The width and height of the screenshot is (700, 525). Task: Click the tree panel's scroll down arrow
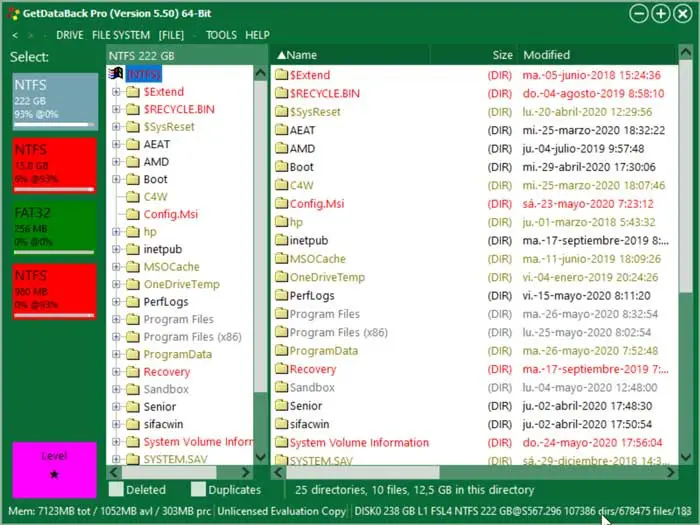(260, 457)
